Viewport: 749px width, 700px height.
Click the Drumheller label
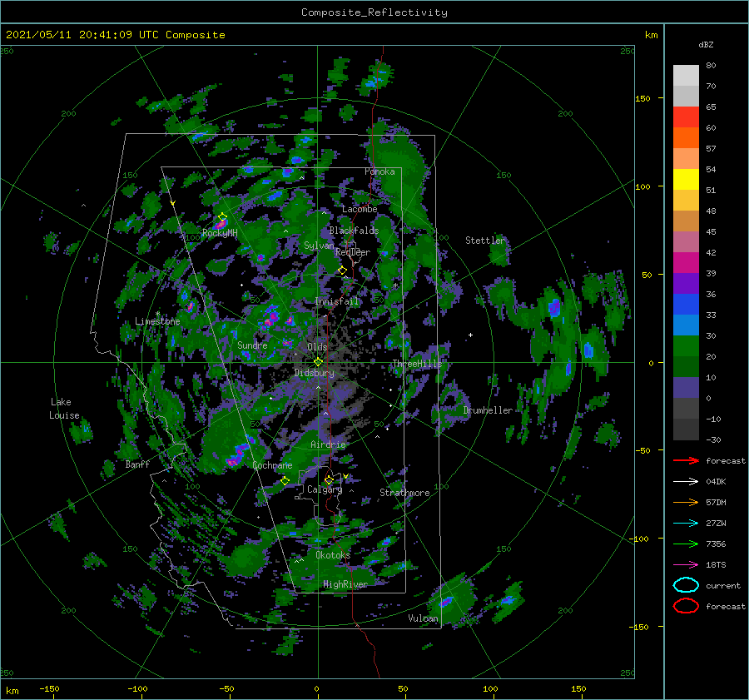488,410
